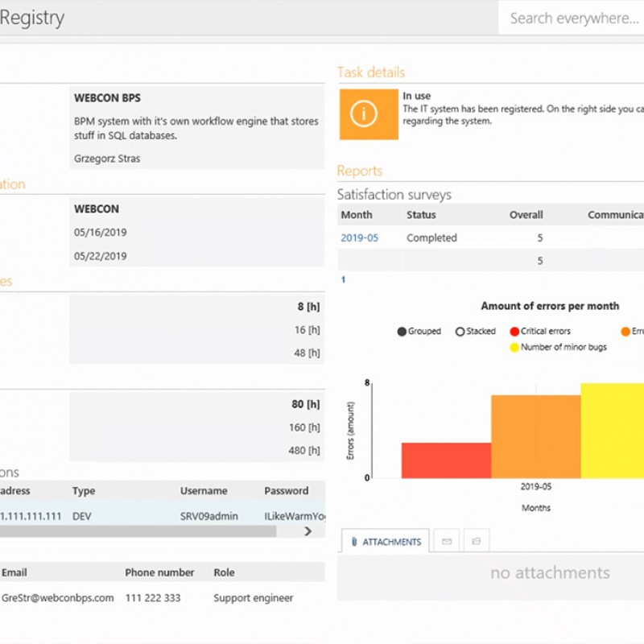This screenshot has width=644, height=644.
Task: Switch to the ATTACHMENTS tab
Action: click(x=386, y=542)
